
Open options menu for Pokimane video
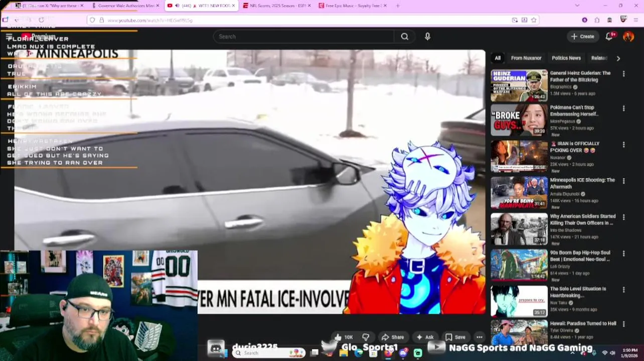[623, 108]
